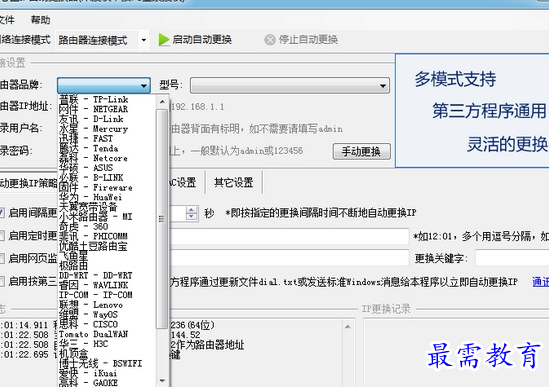Switch to the 其它设置 tab
The height and width of the screenshot is (387, 549).
coord(234,182)
